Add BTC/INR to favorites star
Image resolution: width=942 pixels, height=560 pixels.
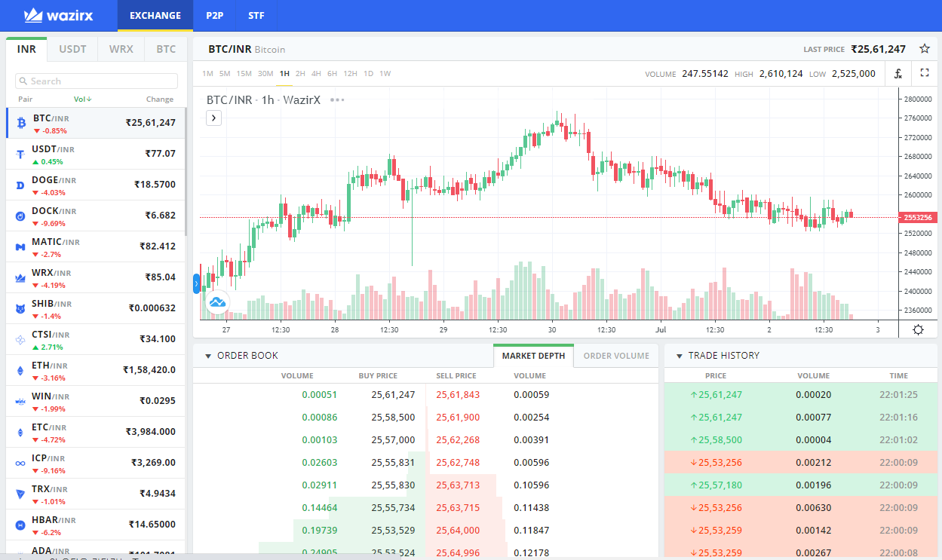925,49
